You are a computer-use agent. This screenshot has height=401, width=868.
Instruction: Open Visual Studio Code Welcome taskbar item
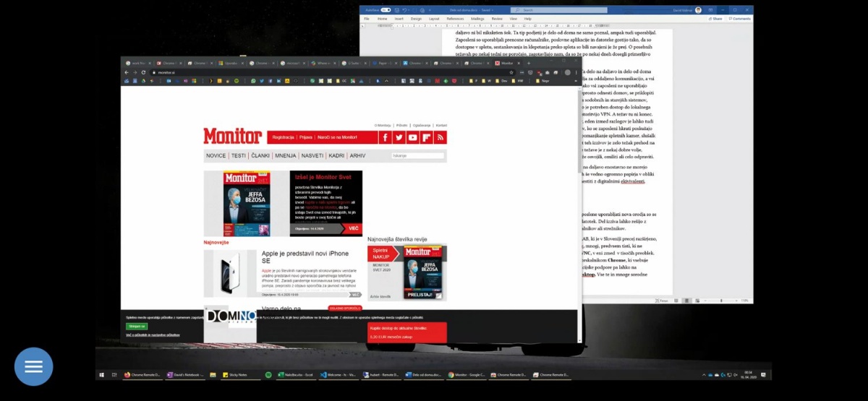click(340, 375)
